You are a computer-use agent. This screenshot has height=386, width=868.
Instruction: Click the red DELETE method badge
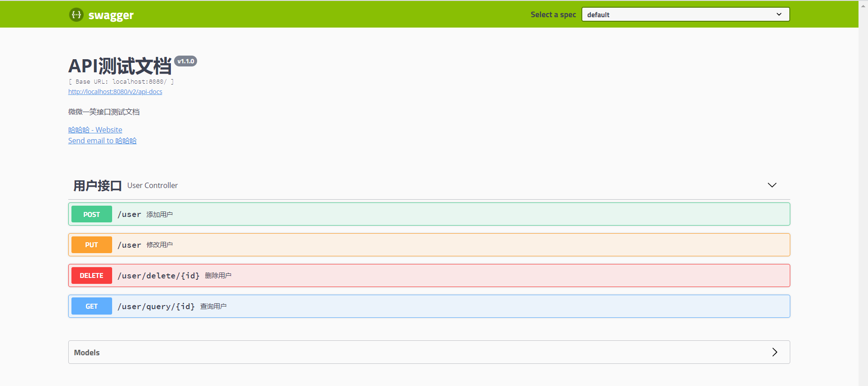[x=92, y=276]
